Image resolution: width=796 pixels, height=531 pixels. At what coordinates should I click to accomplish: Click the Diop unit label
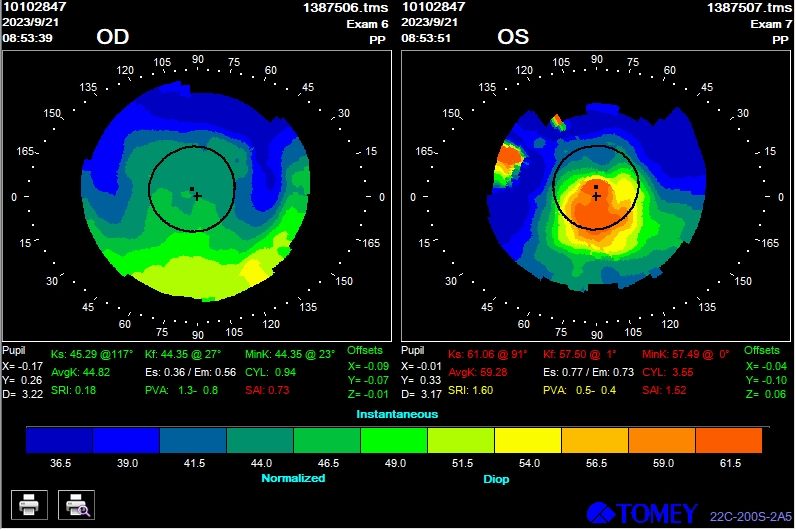tap(494, 478)
